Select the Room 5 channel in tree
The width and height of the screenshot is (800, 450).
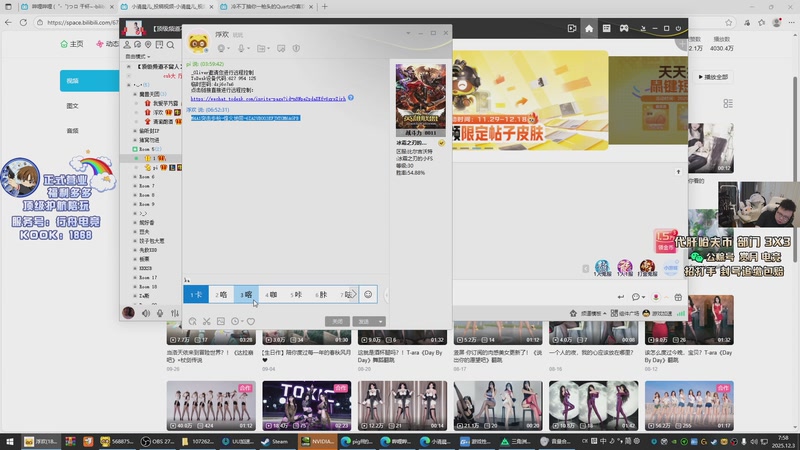[149, 149]
